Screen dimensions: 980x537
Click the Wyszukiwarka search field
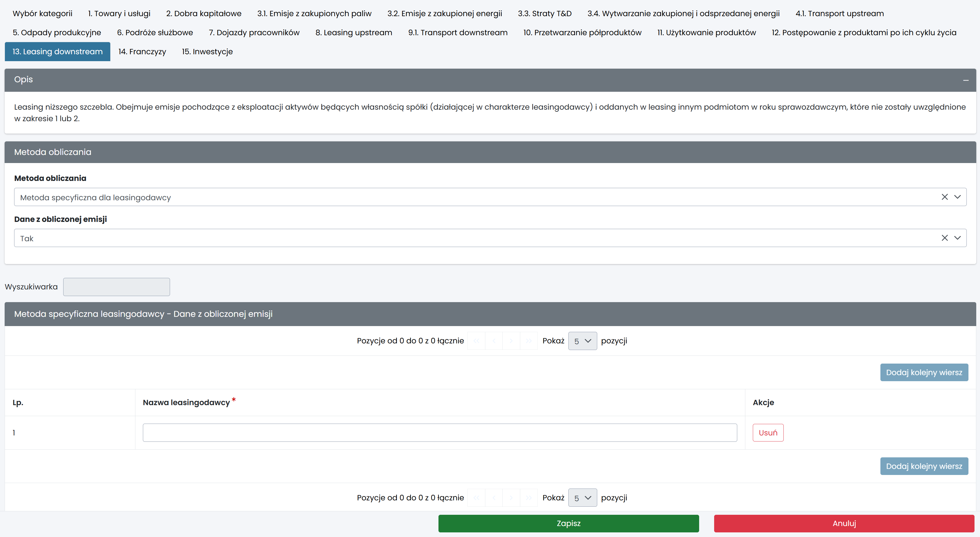(x=116, y=287)
